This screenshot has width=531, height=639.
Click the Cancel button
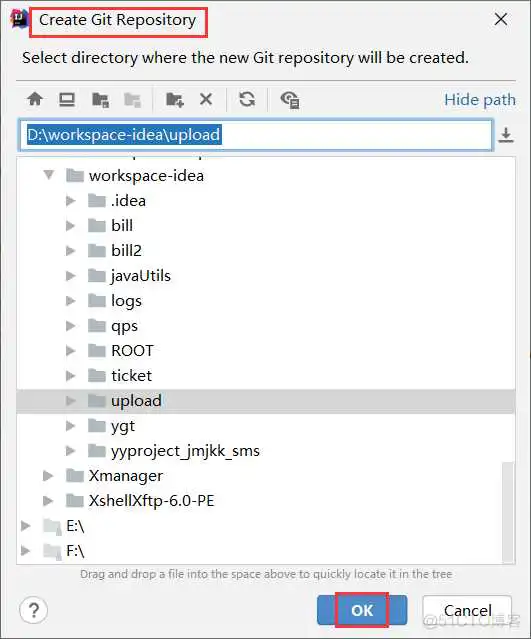click(467, 610)
